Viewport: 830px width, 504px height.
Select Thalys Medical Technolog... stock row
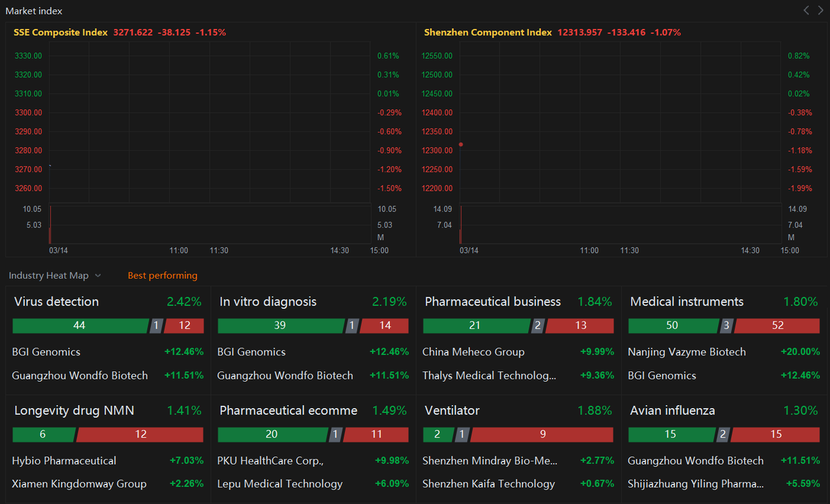click(x=519, y=375)
